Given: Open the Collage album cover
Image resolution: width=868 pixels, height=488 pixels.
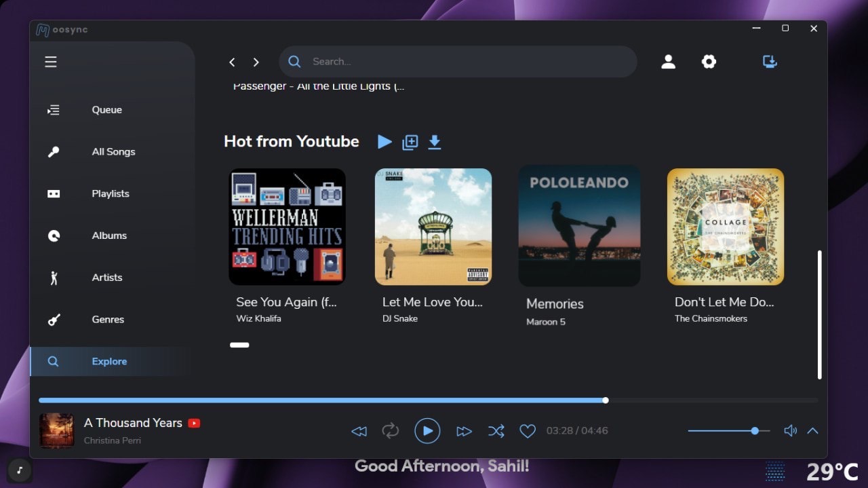Looking at the screenshot, I should (726, 227).
